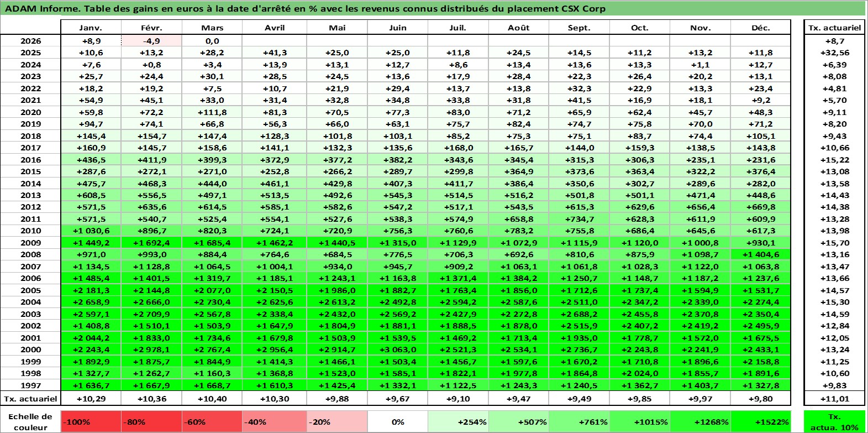Viewport: 868px width, 433px height.
Task: Click the 'Févr.' column header
Action: pos(151,28)
